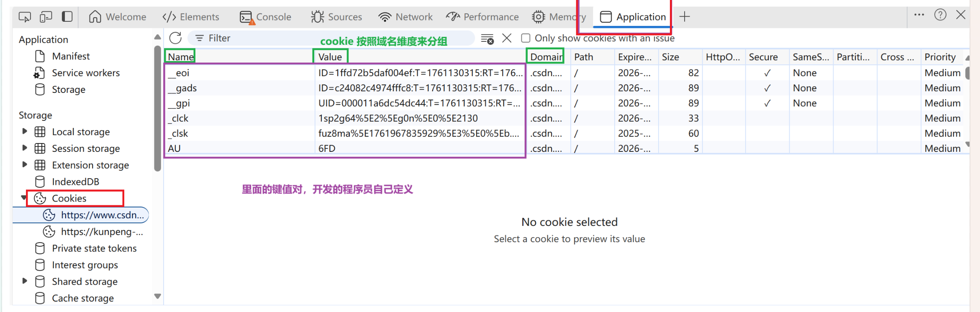Toggle the device emulation icon

tap(46, 17)
